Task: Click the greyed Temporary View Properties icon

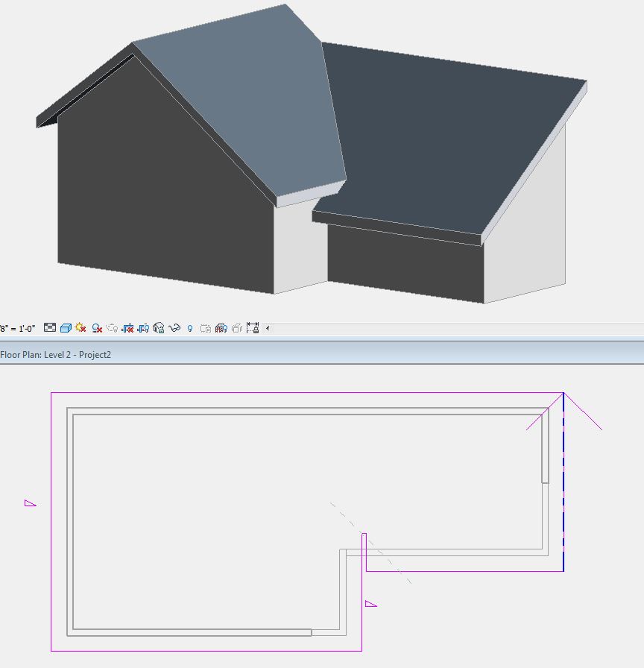Action: pos(206,329)
